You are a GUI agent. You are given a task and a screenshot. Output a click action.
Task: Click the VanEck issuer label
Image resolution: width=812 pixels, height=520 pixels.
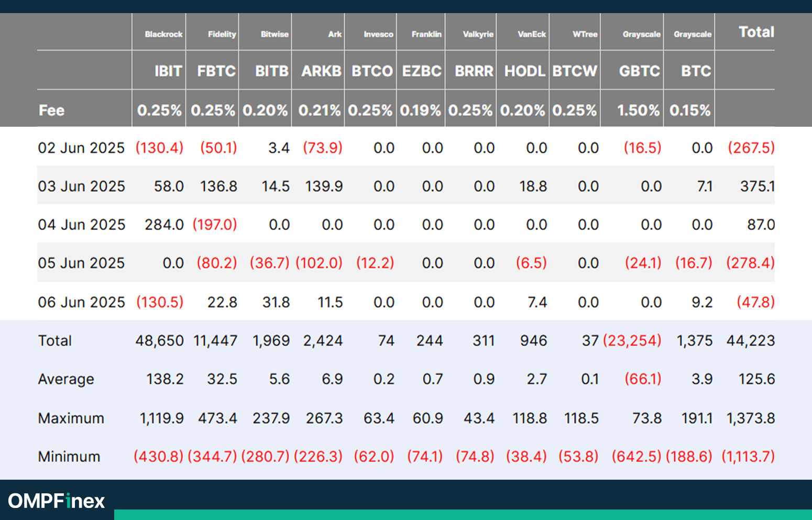(x=532, y=34)
